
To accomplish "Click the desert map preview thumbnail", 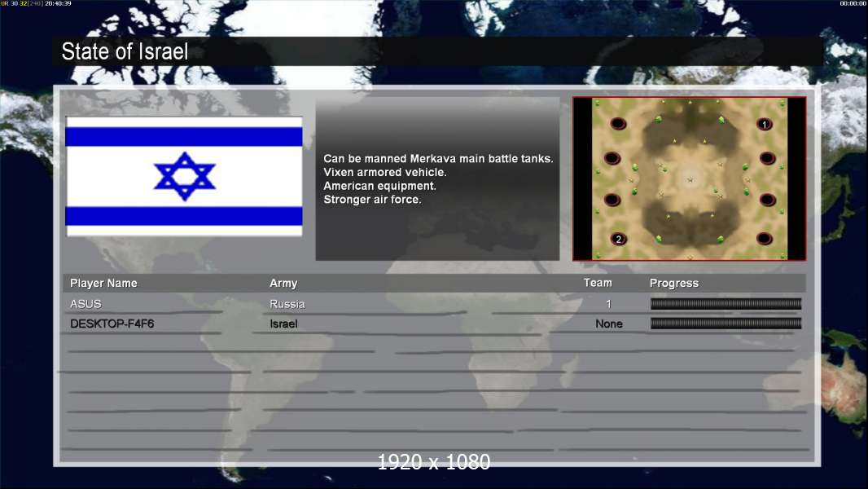I will coord(689,178).
